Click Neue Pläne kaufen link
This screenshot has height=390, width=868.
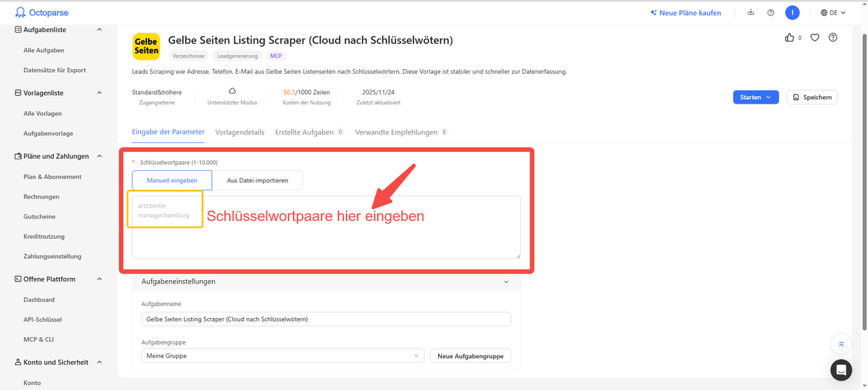tap(686, 12)
